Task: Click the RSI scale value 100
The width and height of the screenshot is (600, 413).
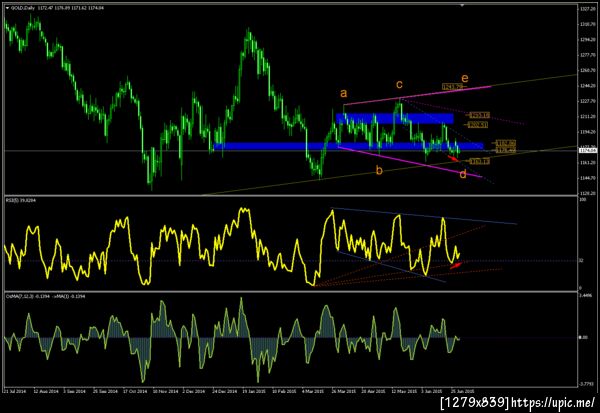Action: click(583, 200)
